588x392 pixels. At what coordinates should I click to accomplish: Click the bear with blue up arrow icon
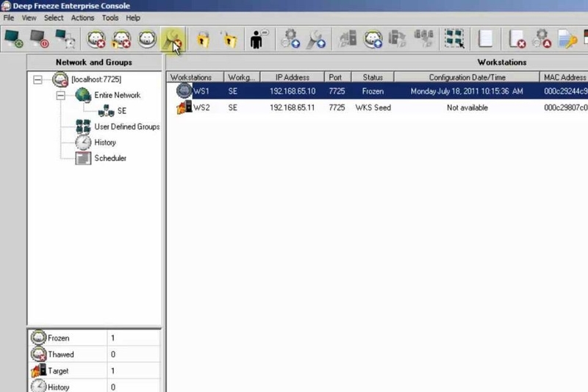pos(373,39)
